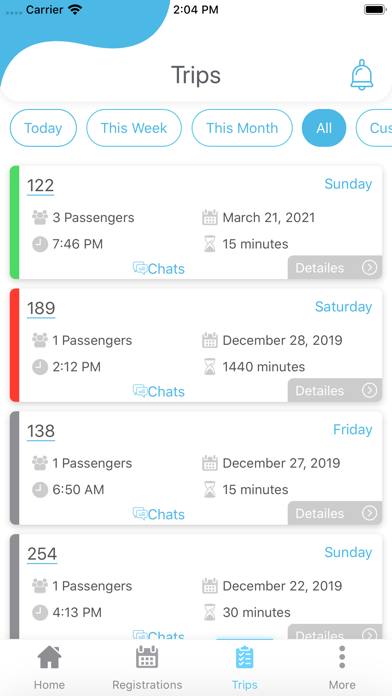Tap the Home icon in bottom bar
The image size is (392, 696).
point(49,657)
